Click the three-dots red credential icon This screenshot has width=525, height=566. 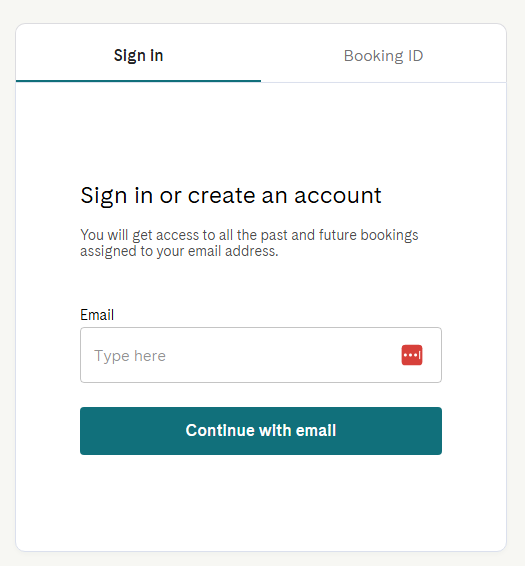tap(412, 355)
